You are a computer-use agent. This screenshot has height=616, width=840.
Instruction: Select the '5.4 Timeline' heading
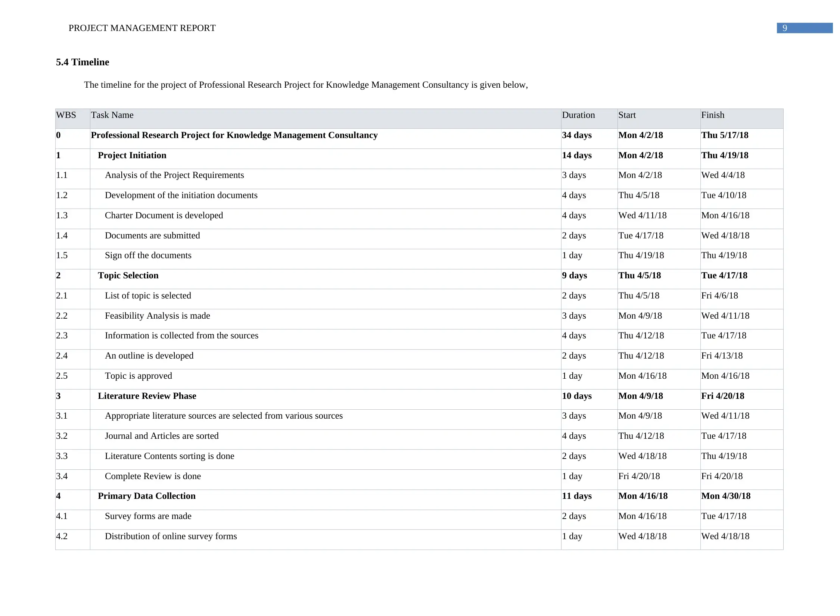coord(83,62)
